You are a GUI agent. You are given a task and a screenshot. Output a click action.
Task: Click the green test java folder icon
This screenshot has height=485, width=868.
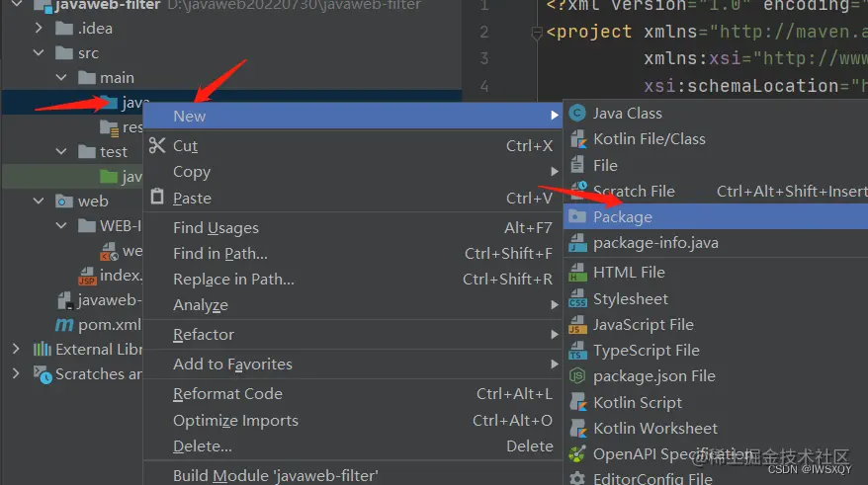(109, 177)
